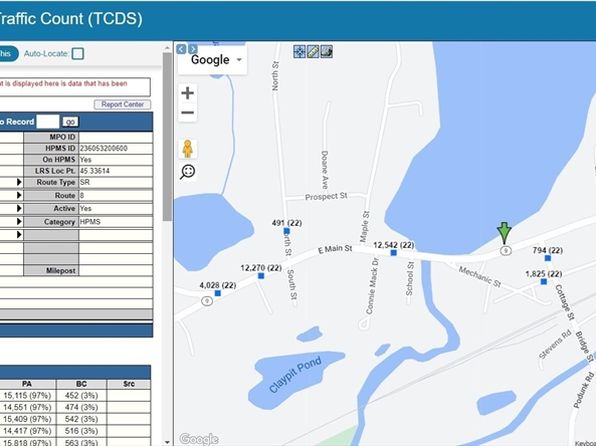Expand the Category row arrow
This screenshot has width=596, height=446.
(x=19, y=222)
